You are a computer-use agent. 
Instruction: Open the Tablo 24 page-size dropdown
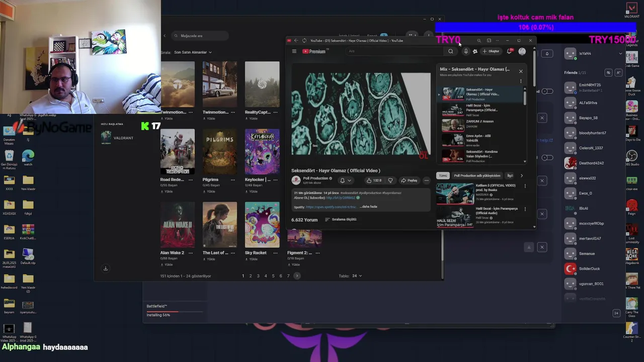pos(357,276)
